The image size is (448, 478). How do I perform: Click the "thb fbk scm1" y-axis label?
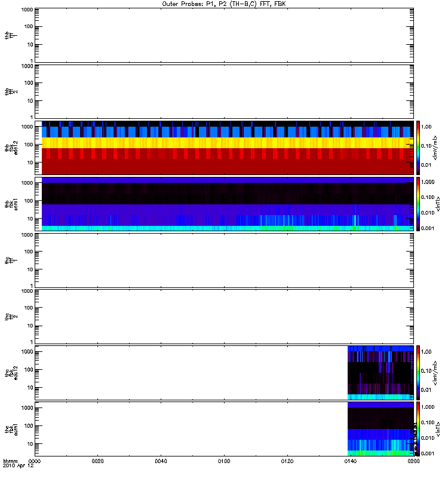[11, 204]
